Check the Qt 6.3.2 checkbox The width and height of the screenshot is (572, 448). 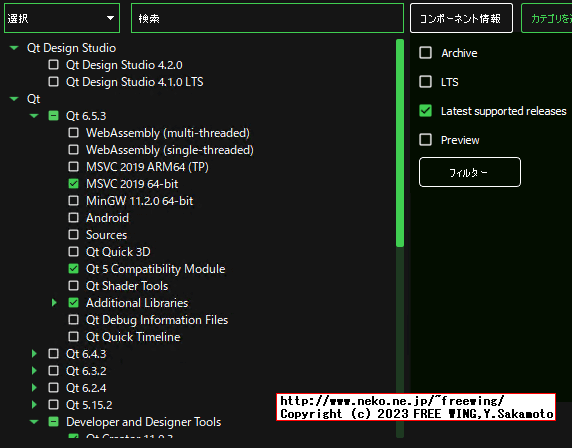54,371
